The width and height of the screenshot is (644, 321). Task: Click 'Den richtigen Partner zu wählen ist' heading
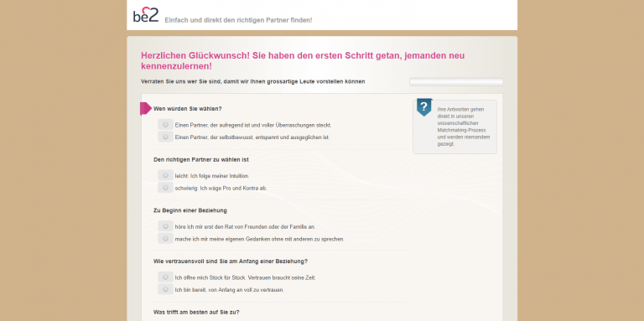pyautogui.click(x=201, y=160)
